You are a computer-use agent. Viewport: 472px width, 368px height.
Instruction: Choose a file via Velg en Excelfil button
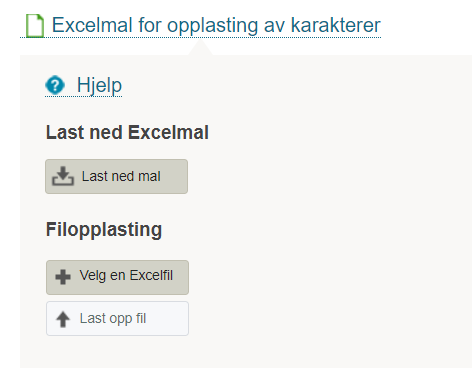[x=117, y=277]
